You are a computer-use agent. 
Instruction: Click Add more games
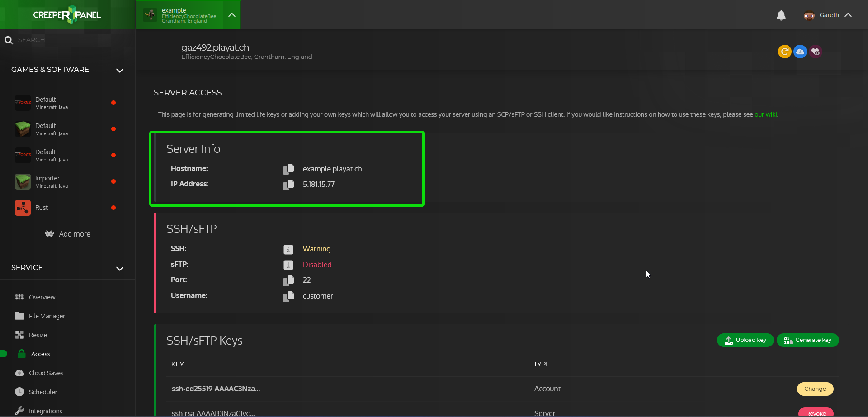coord(67,234)
